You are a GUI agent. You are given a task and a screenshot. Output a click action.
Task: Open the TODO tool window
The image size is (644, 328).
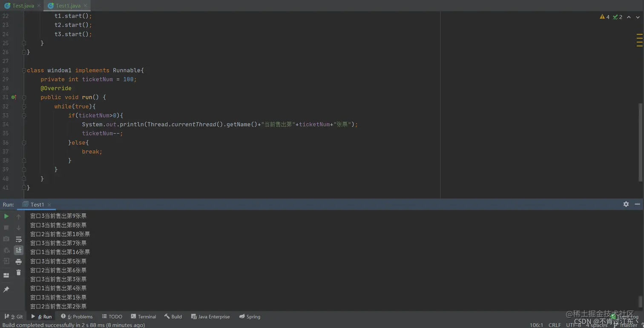point(112,317)
